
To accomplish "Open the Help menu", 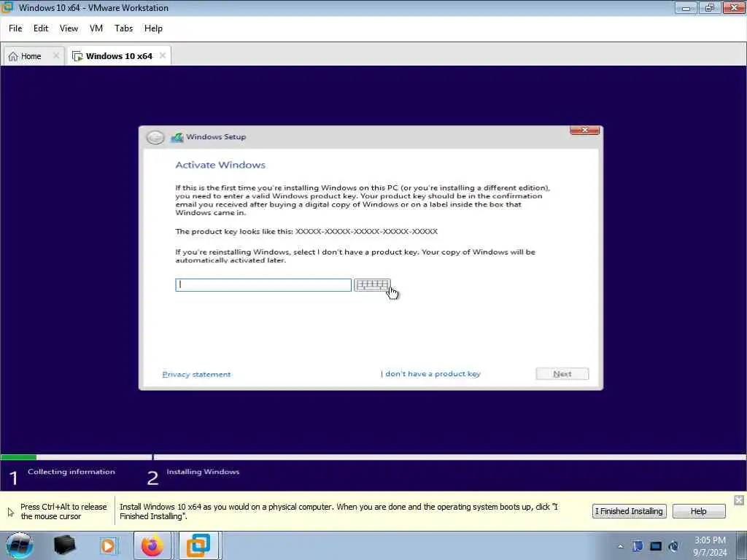I will click(153, 28).
